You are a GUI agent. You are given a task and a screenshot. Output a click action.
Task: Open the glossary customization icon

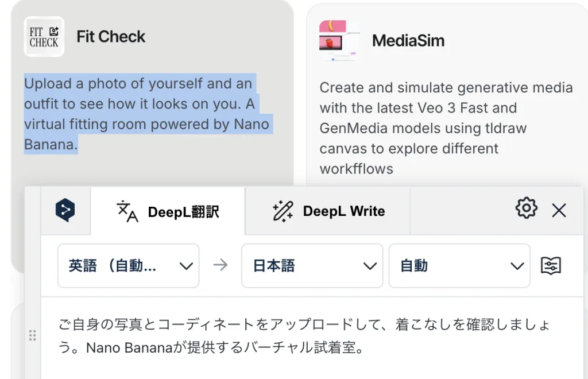point(551,266)
